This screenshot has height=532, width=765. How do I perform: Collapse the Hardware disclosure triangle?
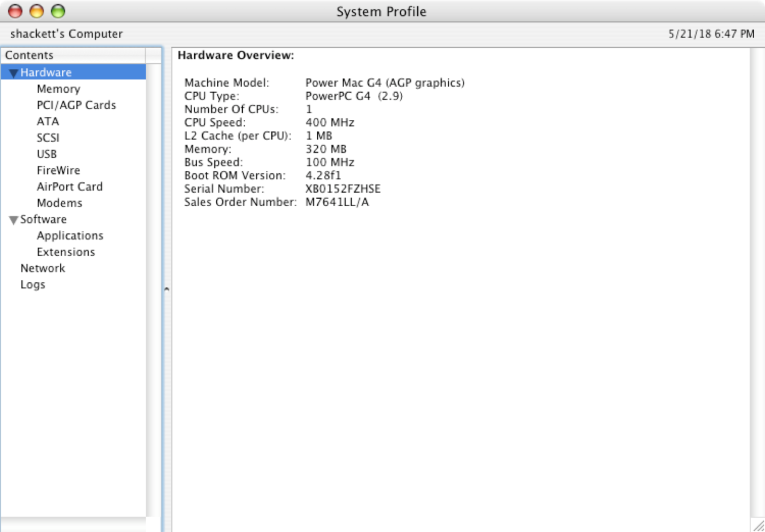click(13, 72)
